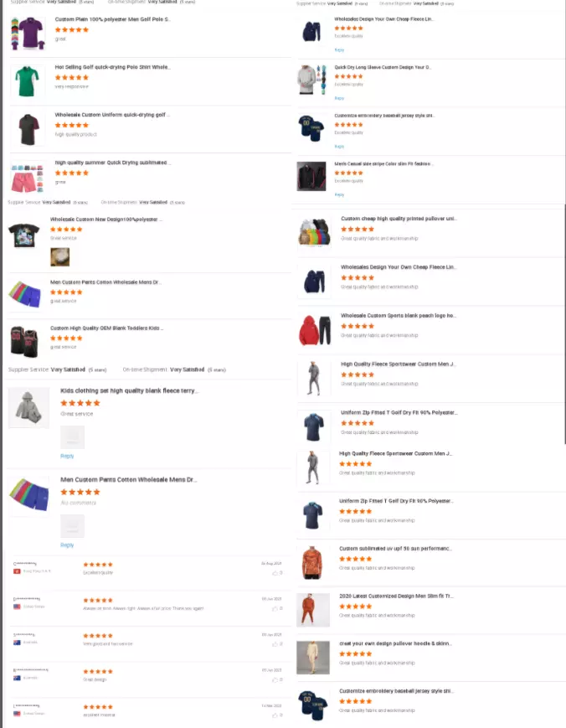Open Wholesale Custom Sports blank hoodie title

point(398,316)
